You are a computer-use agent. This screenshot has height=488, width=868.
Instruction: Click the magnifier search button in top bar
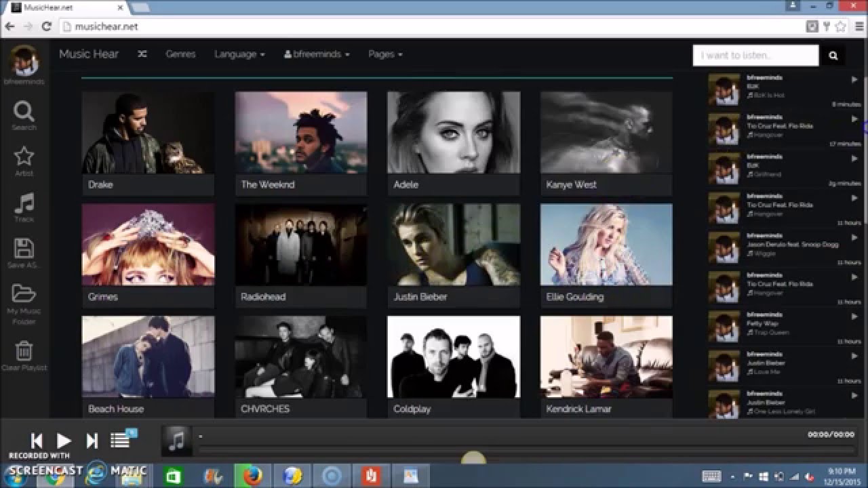click(833, 56)
